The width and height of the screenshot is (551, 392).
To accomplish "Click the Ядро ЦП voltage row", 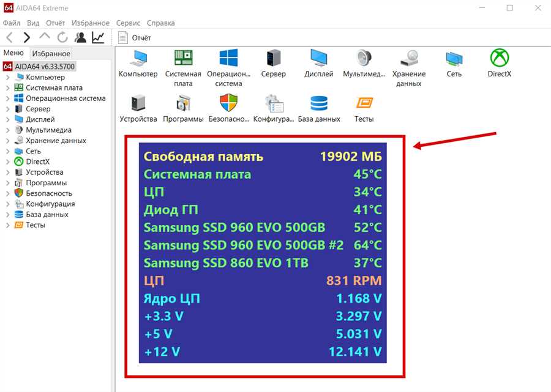I will pyautogui.click(x=263, y=298).
